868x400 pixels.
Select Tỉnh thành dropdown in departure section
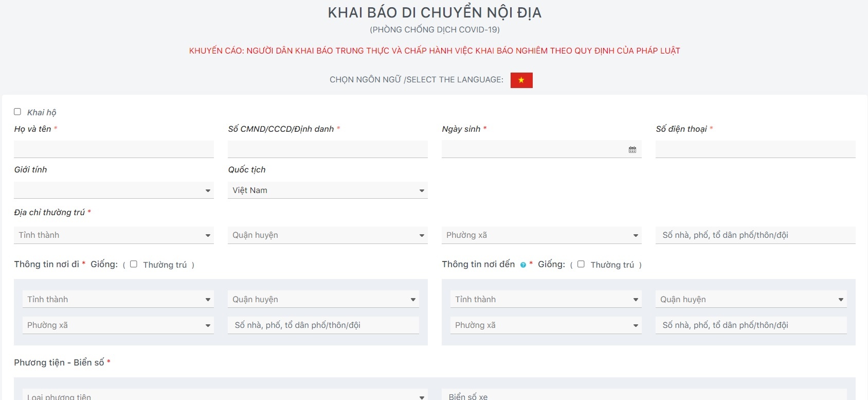(118, 300)
